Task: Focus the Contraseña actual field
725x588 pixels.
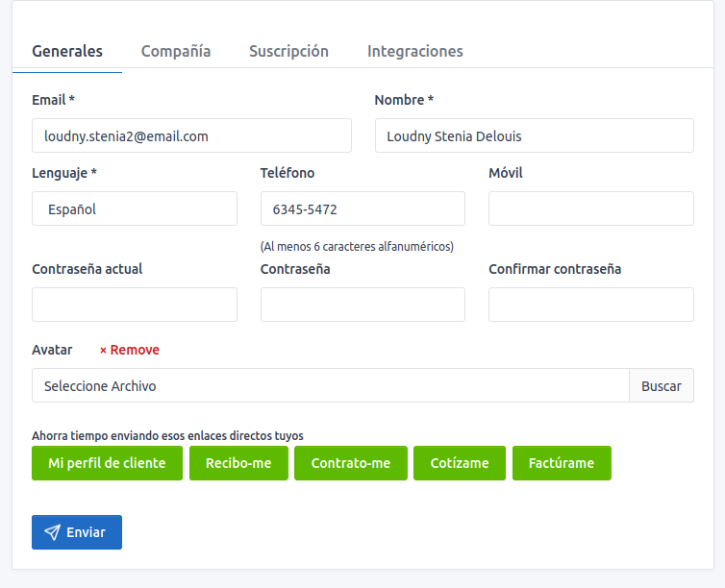Action: point(135,305)
